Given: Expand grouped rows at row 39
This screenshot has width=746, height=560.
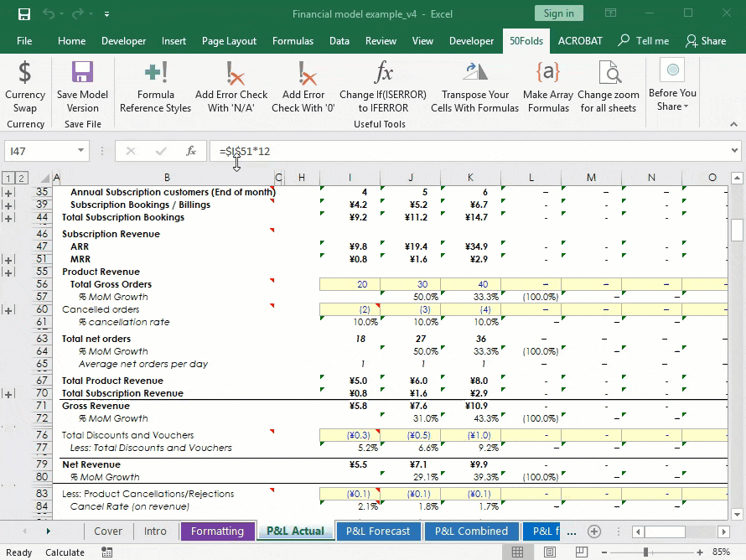Looking at the screenshot, I should tap(8, 205).
